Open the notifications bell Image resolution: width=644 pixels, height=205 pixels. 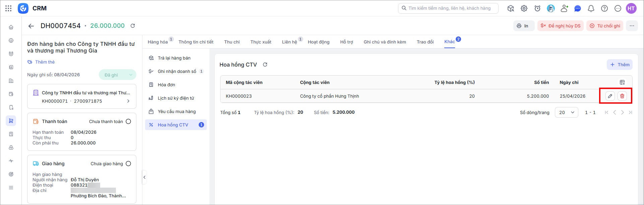point(591,8)
